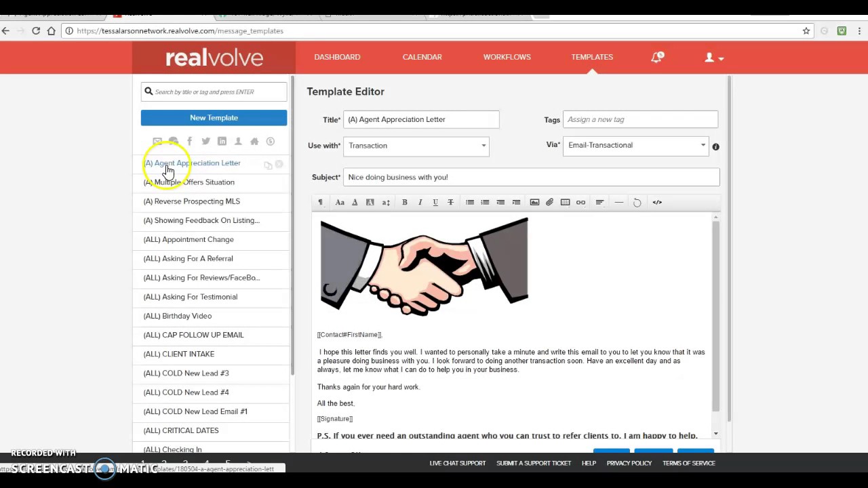
Task: Open the Help link in footer
Action: point(589,463)
